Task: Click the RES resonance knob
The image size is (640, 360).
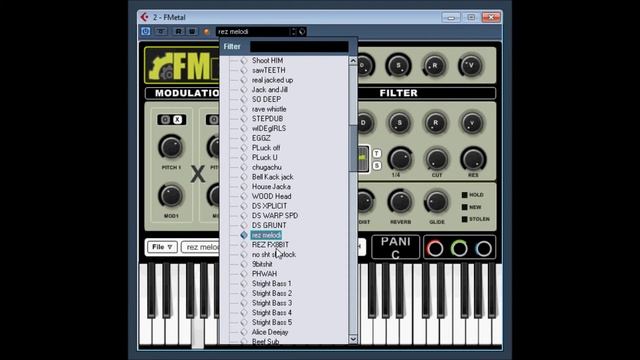Action: point(473,159)
